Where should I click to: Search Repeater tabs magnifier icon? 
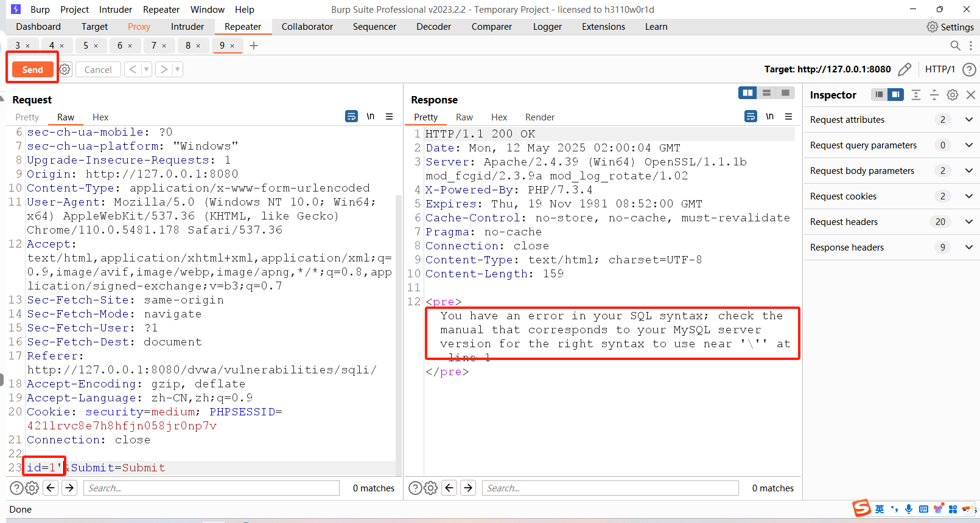[956, 46]
